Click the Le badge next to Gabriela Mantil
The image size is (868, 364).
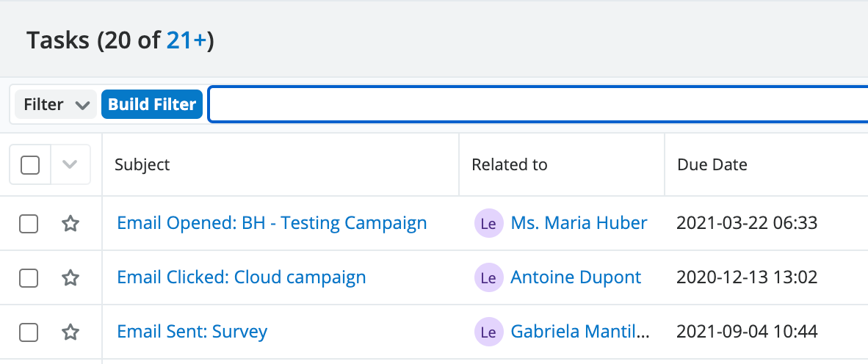(488, 332)
